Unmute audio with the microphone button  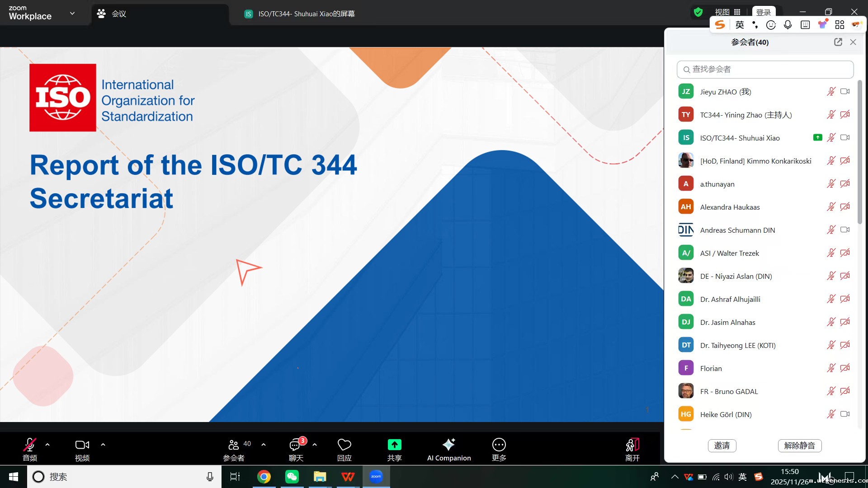[30, 445]
